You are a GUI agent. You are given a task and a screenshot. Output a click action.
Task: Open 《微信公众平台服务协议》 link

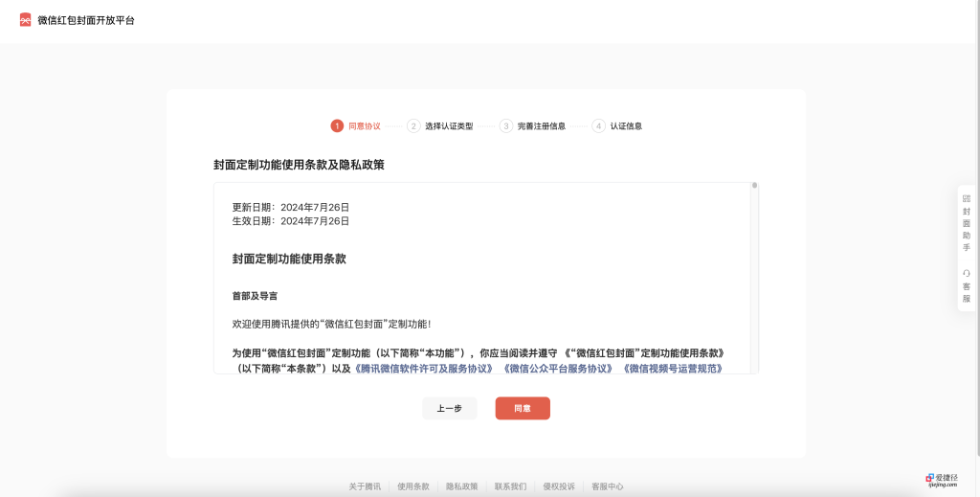pyautogui.click(x=558, y=369)
